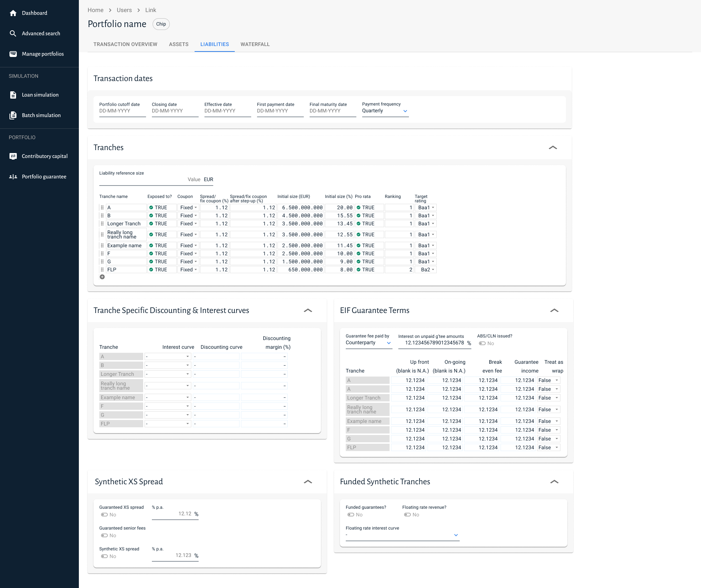701x588 pixels.
Task: Switch to Assets tab
Action: pyautogui.click(x=179, y=44)
